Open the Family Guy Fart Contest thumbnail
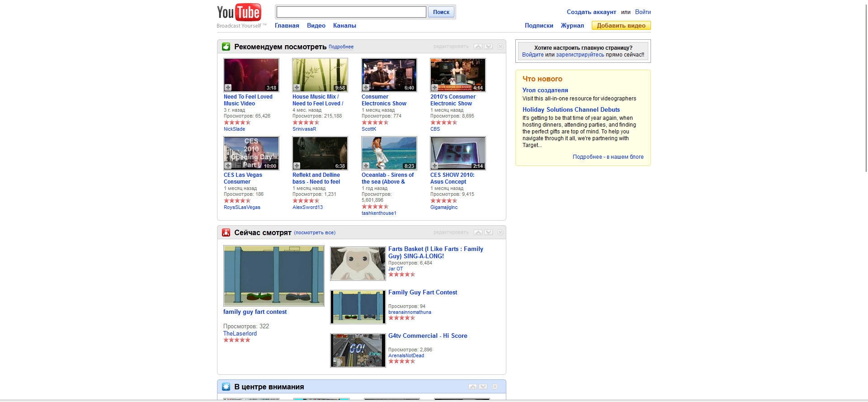Image resolution: width=868 pixels, height=402 pixels. coord(358,307)
